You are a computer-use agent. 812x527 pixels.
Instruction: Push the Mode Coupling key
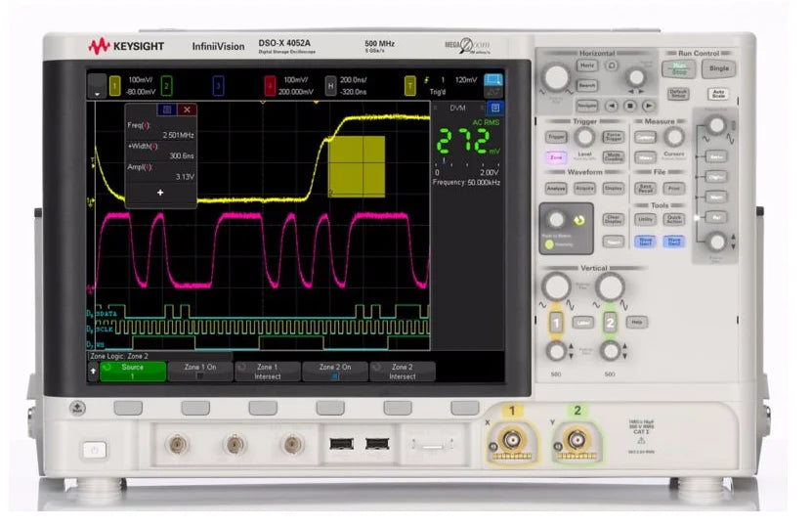coord(614,157)
